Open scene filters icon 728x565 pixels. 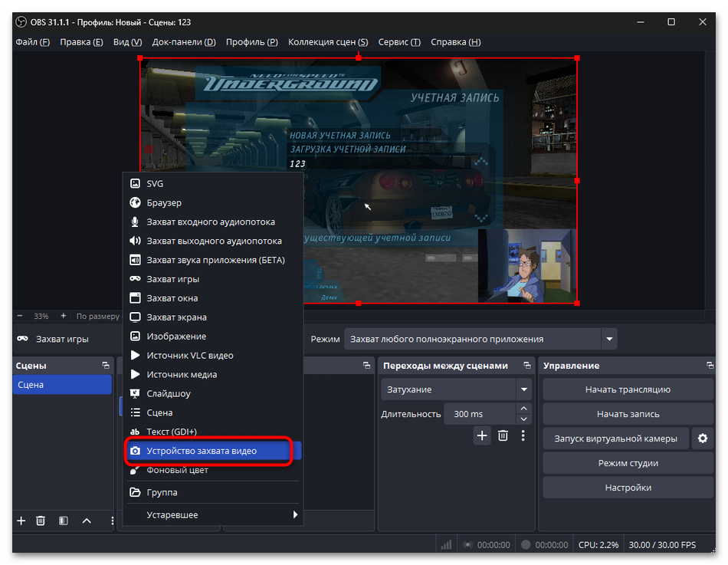point(64,521)
